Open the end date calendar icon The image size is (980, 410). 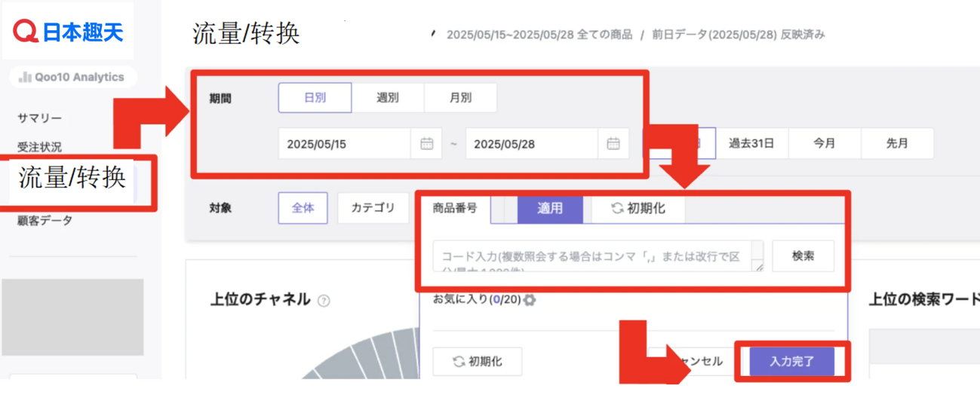pyautogui.click(x=613, y=144)
